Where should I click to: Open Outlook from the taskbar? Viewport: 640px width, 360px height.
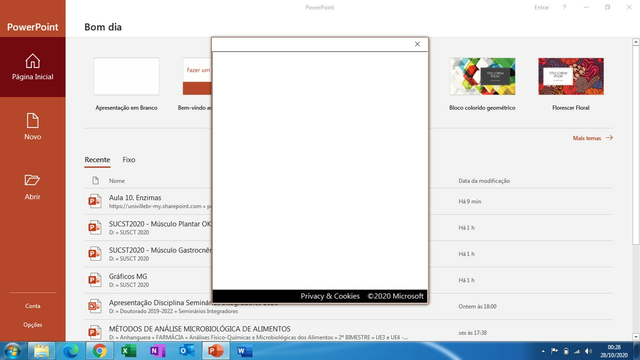(x=187, y=351)
